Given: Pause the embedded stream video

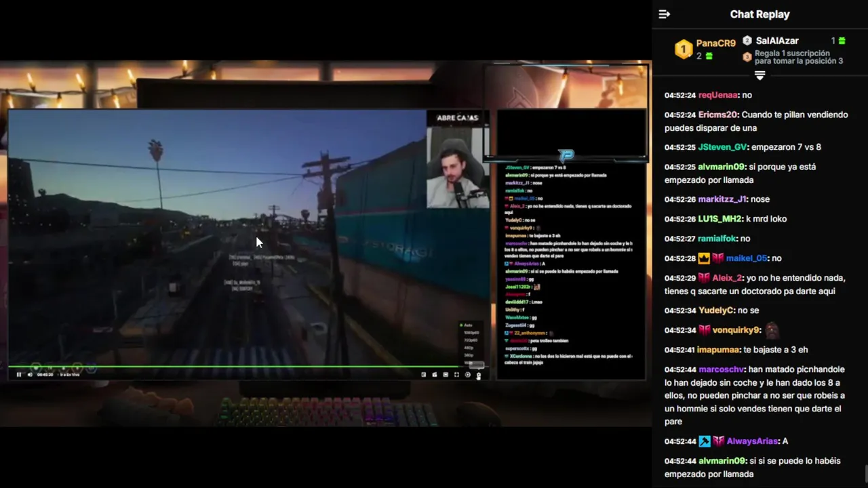Looking at the screenshot, I should (19, 375).
